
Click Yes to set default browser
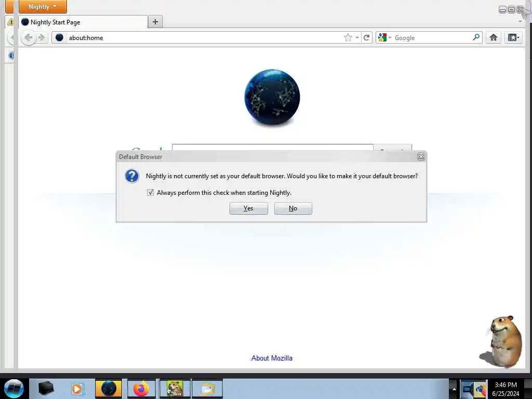249,208
